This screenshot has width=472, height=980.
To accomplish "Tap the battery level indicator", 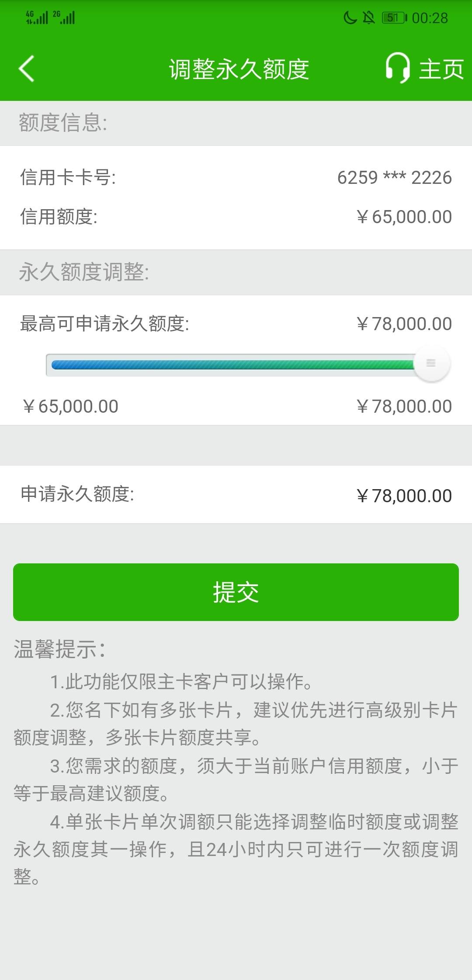I will (x=394, y=17).
